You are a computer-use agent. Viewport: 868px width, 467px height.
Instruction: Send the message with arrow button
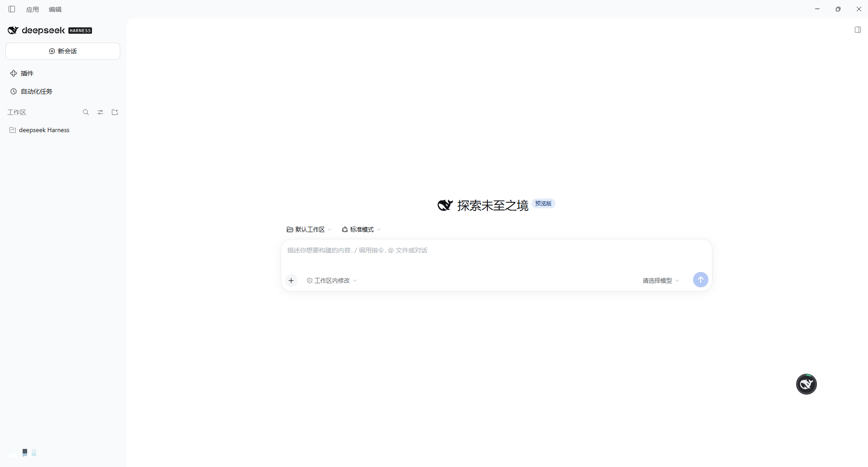click(x=701, y=280)
